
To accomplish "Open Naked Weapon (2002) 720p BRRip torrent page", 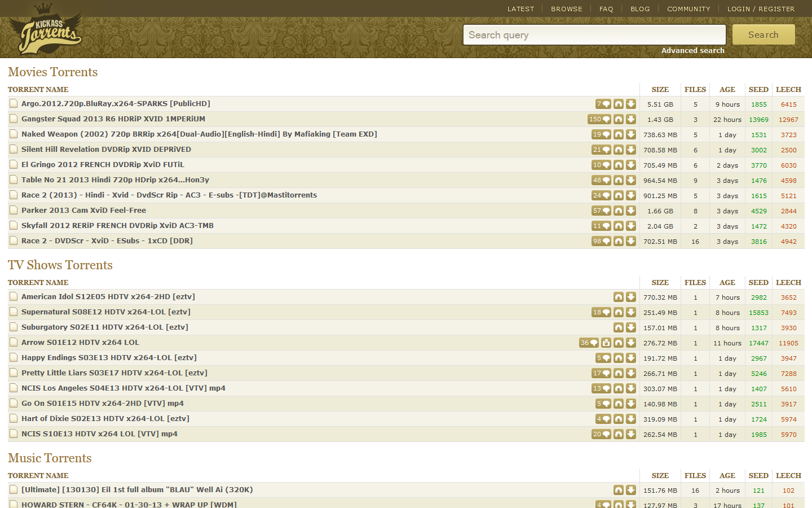I will point(199,134).
